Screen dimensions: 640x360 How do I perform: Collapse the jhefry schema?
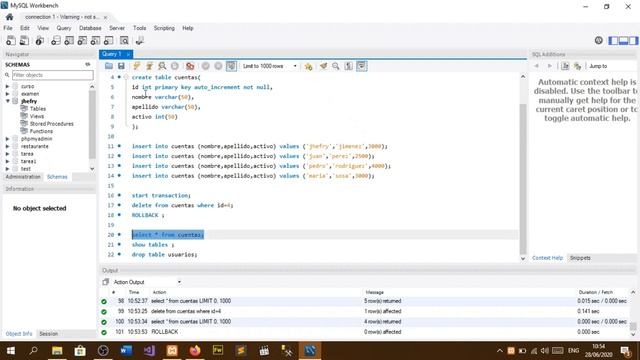7,101
